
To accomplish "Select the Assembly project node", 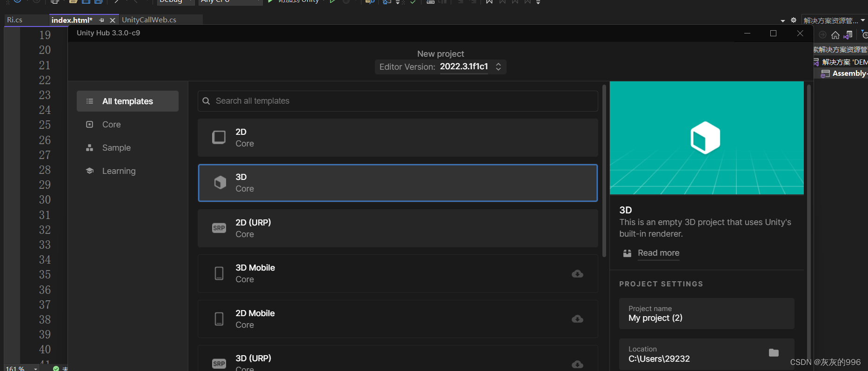I will click(844, 73).
